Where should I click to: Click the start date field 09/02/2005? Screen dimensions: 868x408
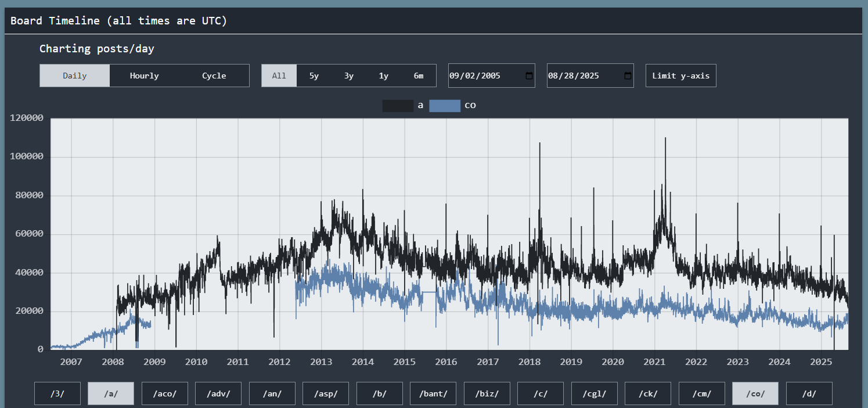click(x=482, y=76)
